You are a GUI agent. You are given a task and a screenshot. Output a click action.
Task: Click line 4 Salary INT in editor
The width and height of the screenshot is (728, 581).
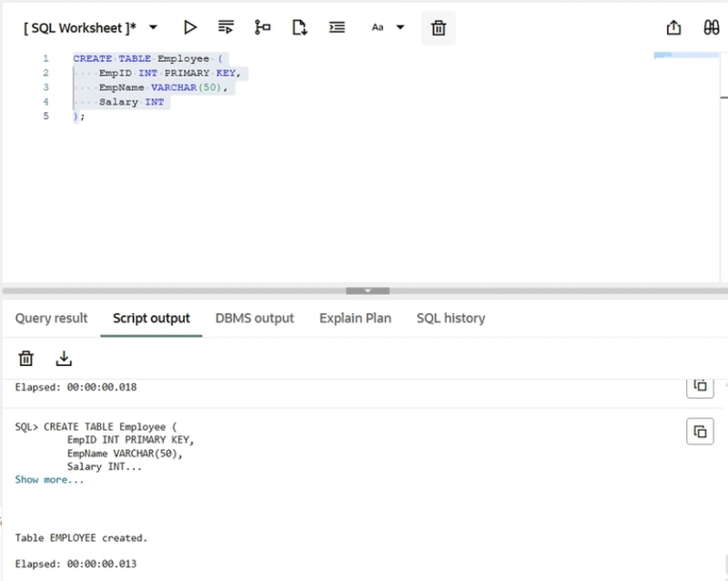132,102
